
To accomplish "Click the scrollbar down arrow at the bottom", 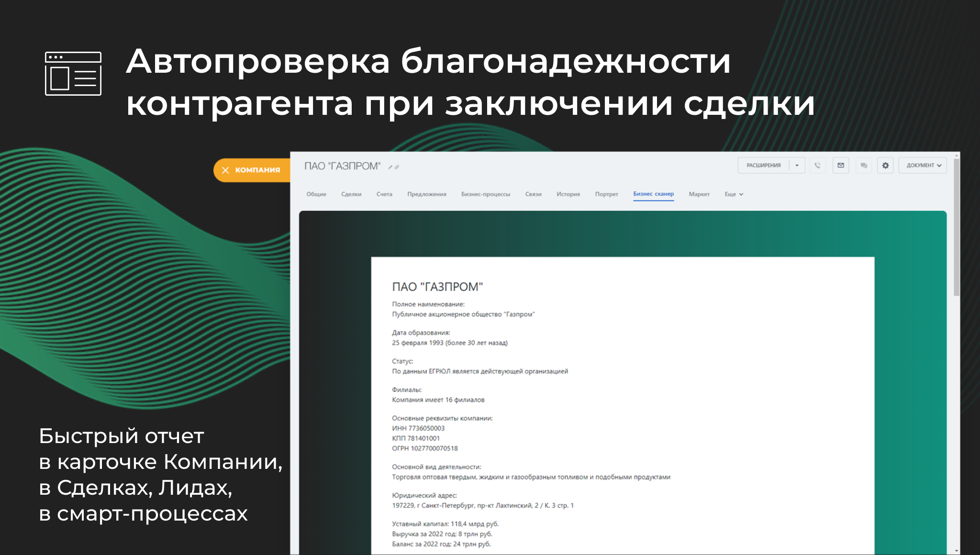I will click(x=957, y=551).
